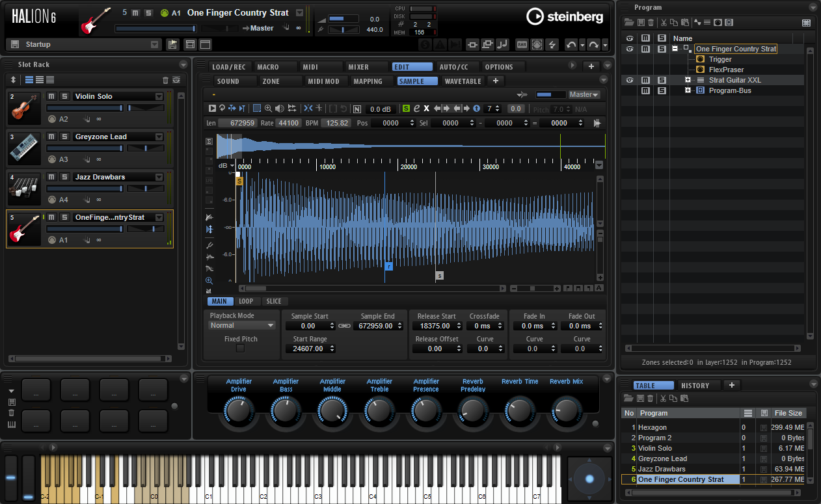Click the redo arrow in the top toolbar
Image resolution: width=821 pixels, height=504 pixels.
(x=593, y=45)
